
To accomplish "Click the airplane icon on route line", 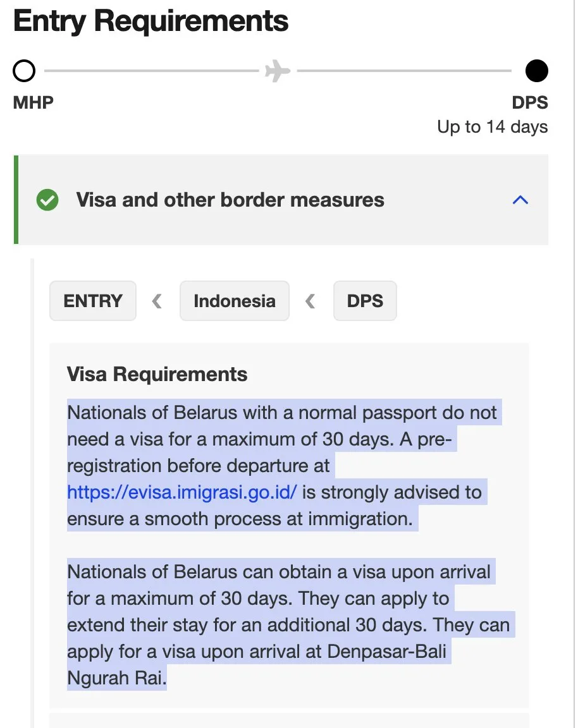I will [278, 71].
